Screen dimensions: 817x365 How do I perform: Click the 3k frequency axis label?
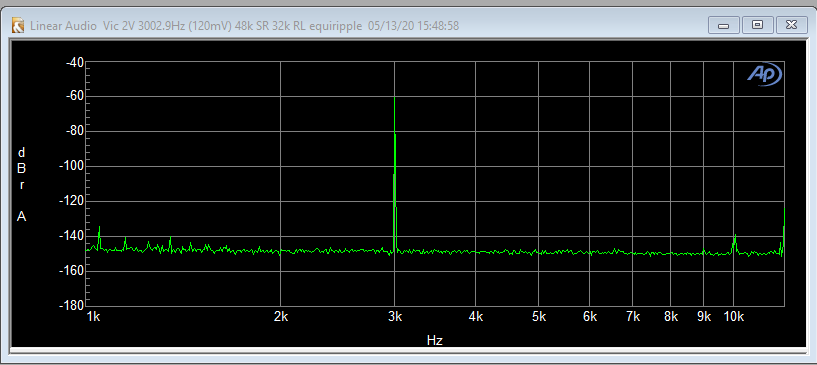pos(395,317)
